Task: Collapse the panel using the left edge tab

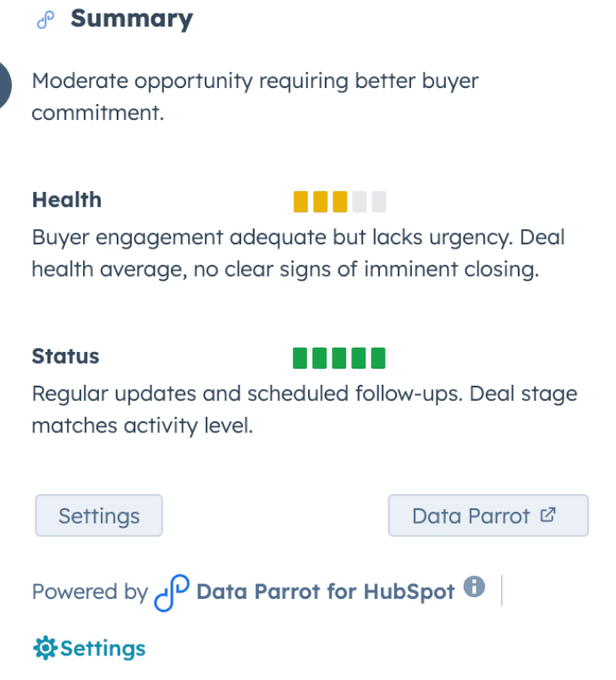Action: 4,85
